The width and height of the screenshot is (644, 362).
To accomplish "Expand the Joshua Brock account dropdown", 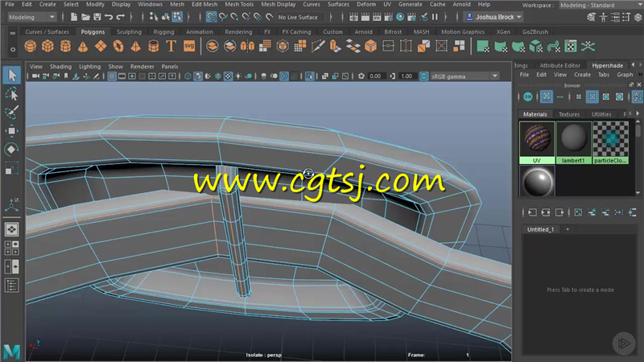I will 493,17.
